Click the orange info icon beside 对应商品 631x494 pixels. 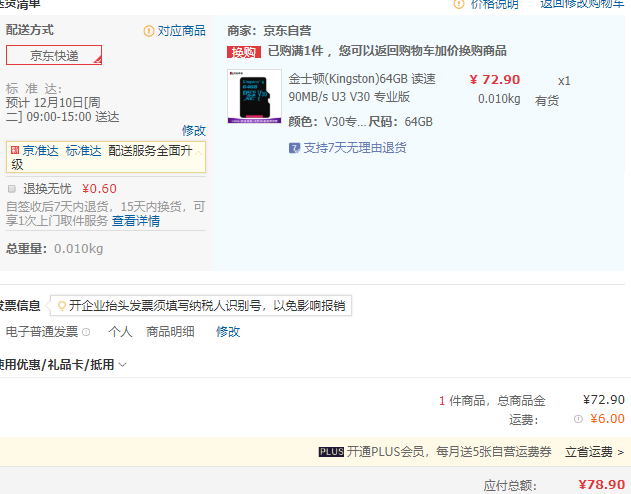148,31
